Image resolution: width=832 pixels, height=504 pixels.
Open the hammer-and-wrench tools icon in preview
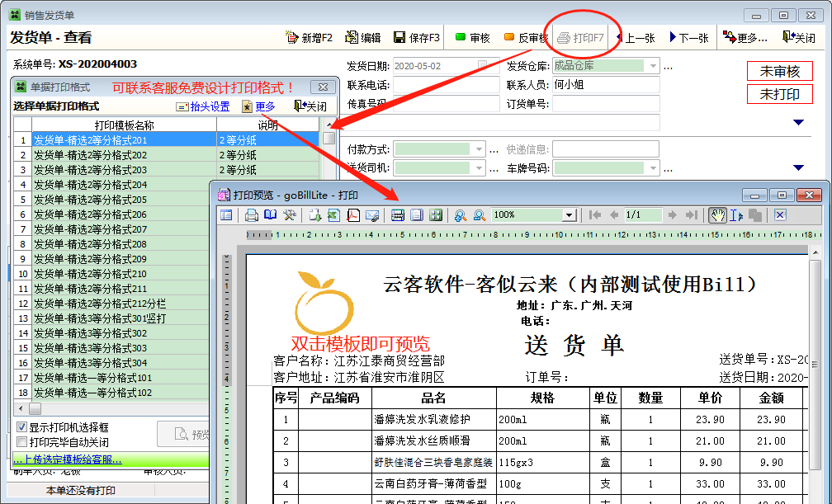pyautogui.click(x=289, y=214)
